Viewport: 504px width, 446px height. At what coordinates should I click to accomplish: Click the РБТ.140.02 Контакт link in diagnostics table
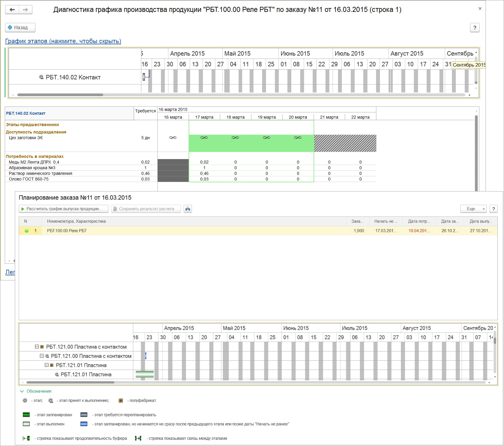click(x=26, y=113)
